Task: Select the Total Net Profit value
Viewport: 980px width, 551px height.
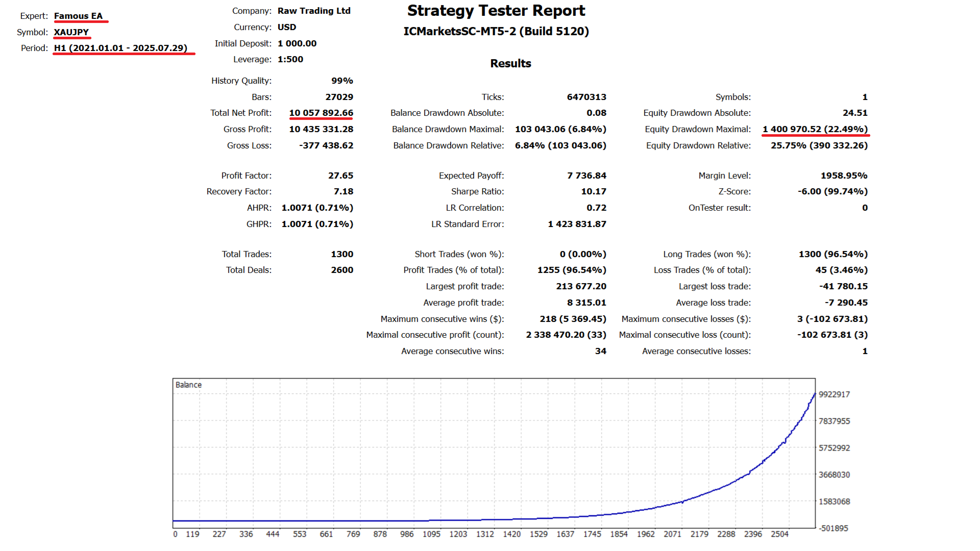Action: pos(321,113)
